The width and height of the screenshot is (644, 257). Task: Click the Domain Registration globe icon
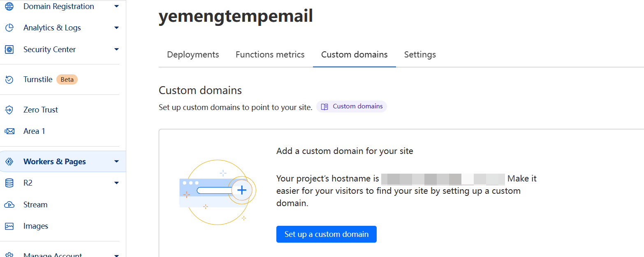coord(9,7)
